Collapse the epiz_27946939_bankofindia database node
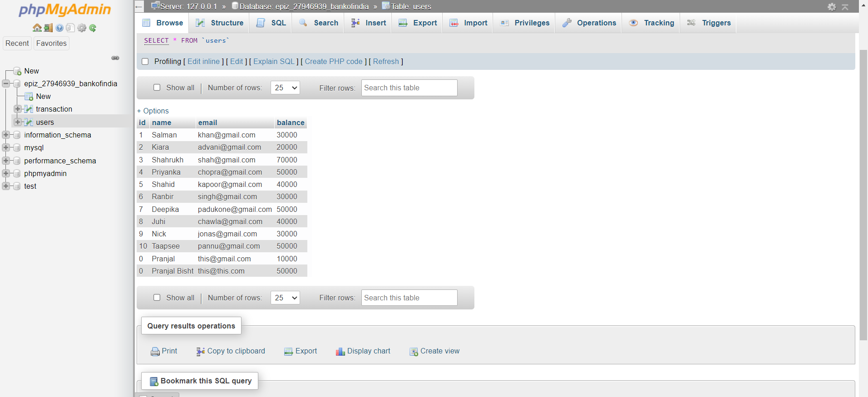868x397 pixels. [x=6, y=83]
